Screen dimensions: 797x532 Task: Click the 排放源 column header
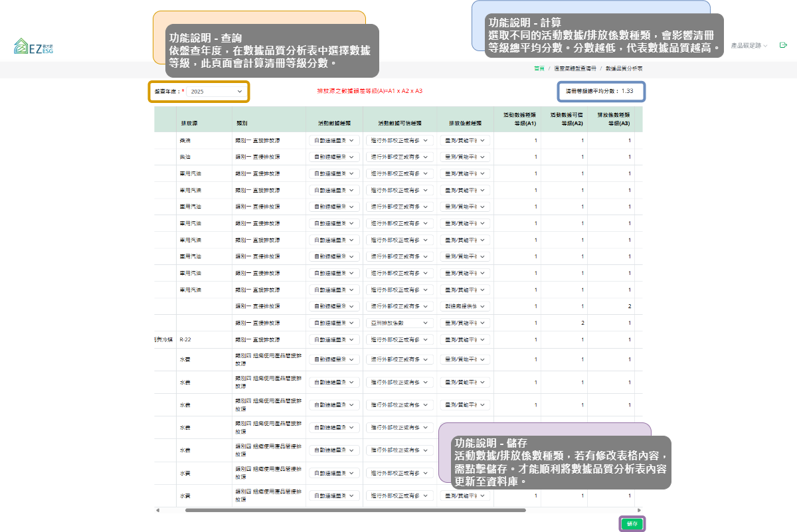pyautogui.click(x=189, y=123)
